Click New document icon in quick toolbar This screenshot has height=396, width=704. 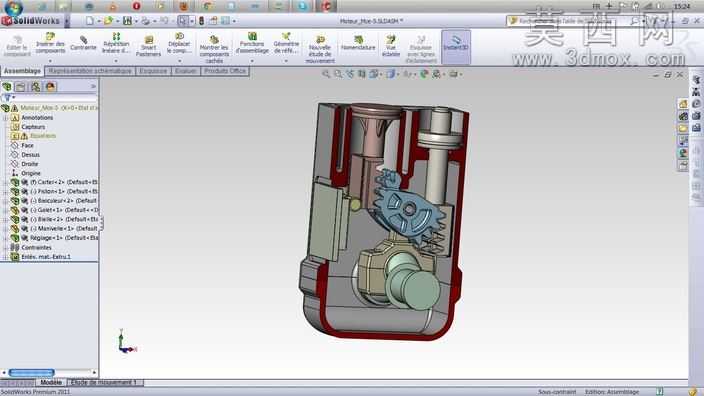pyautogui.click(x=90, y=21)
